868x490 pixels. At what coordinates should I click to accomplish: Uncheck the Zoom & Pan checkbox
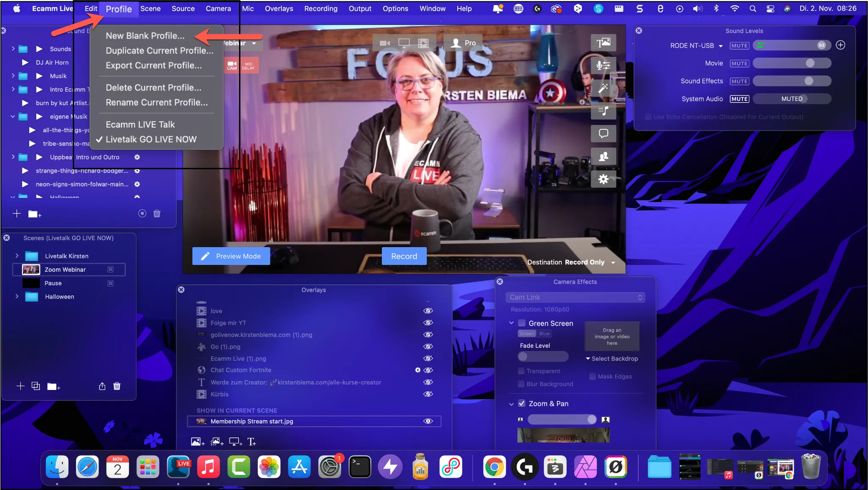coord(522,403)
